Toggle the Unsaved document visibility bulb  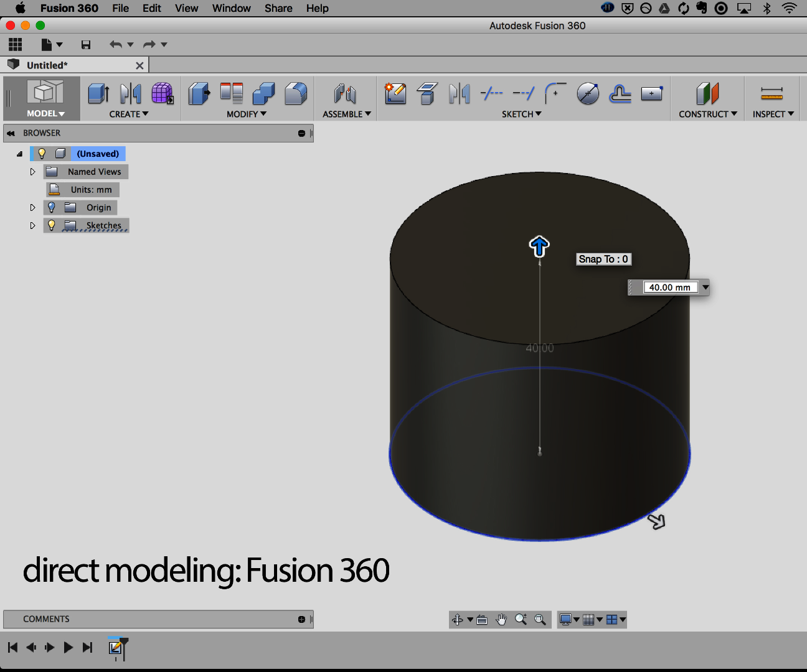click(x=41, y=153)
